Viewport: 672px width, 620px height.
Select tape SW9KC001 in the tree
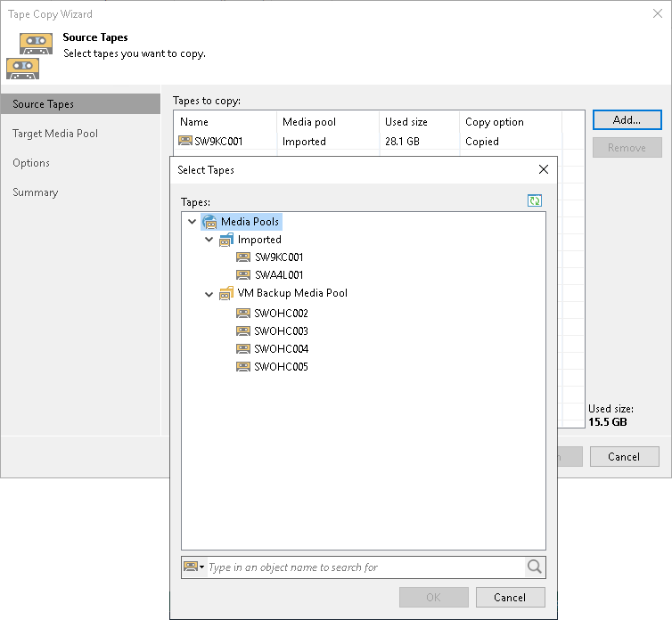(279, 257)
